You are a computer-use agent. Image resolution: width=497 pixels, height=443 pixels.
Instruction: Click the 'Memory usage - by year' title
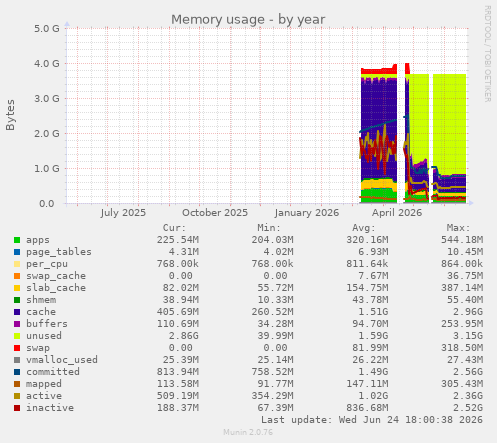coord(248,19)
